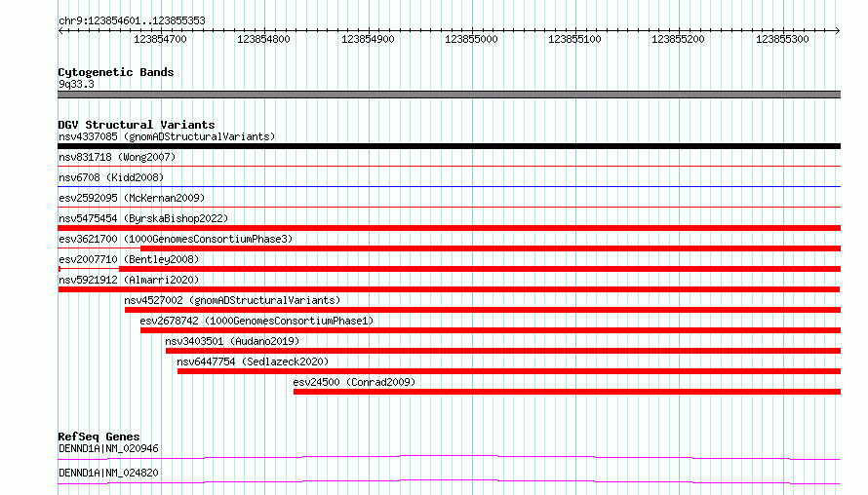Click the red nsv3403501 variant bar
Image resolution: width=868 pixels, height=495 pixels.
503,351
